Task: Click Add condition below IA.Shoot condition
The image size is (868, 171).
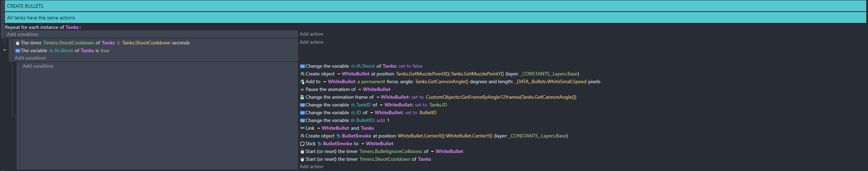Action: 30,58
